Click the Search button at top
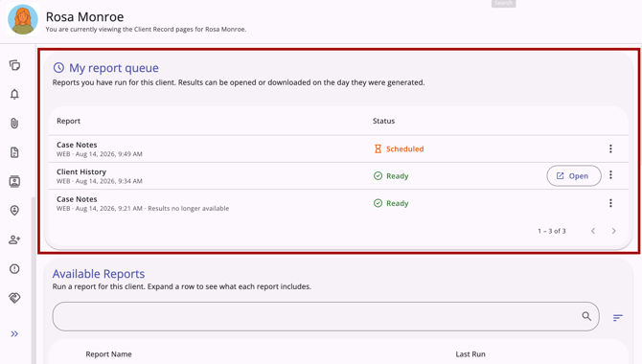Viewport: 642px width, 364px height. pyautogui.click(x=504, y=3)
